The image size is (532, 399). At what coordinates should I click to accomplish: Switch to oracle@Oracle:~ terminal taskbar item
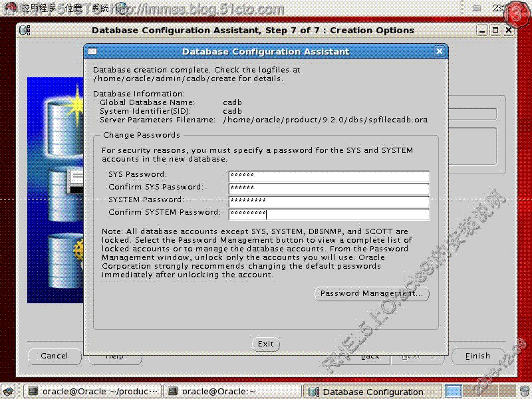point(232,392)
